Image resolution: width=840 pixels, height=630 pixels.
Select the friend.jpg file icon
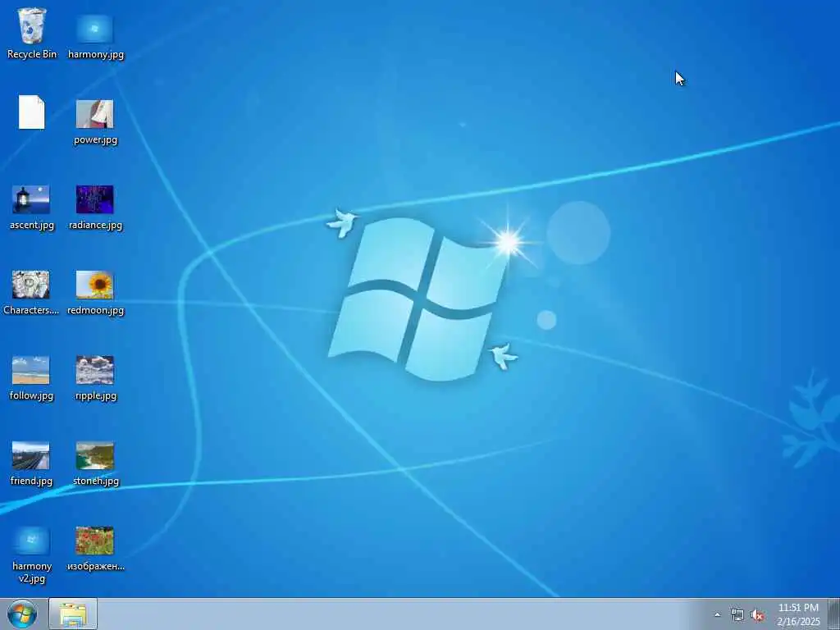(x=32, y=463)
